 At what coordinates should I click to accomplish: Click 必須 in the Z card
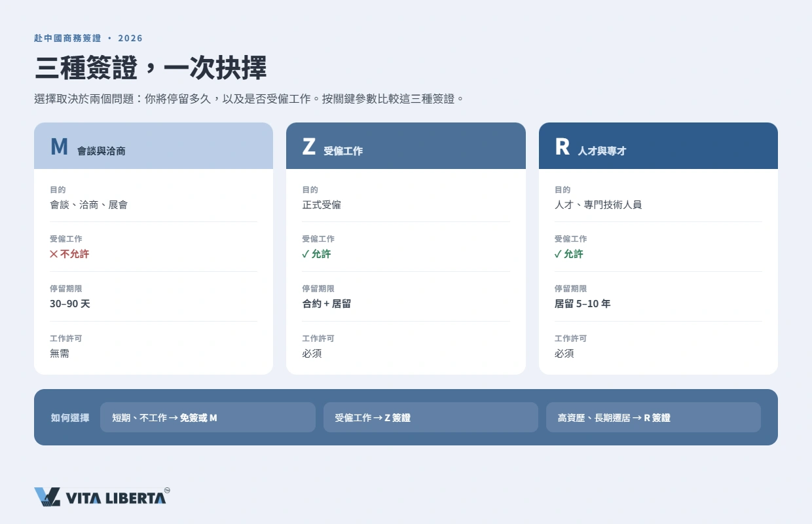[x=312, y=354]
